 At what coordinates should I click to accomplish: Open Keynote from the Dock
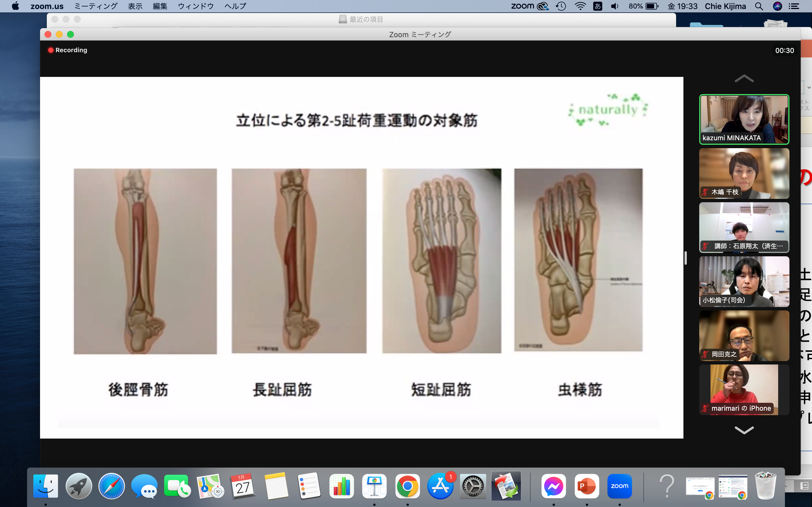[x=374, y=486]
